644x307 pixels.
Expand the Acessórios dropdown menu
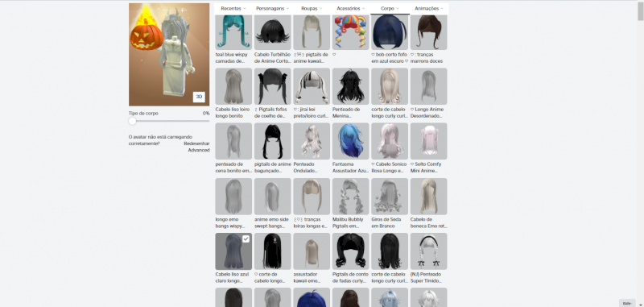(x=351, y=8)
